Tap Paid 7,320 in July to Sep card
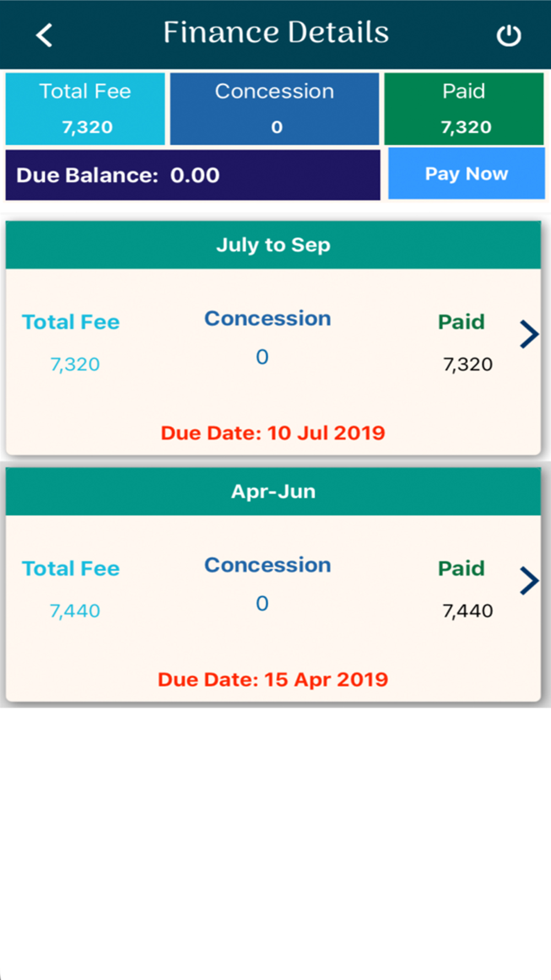551x980 pixels. [x=467, y=364]
